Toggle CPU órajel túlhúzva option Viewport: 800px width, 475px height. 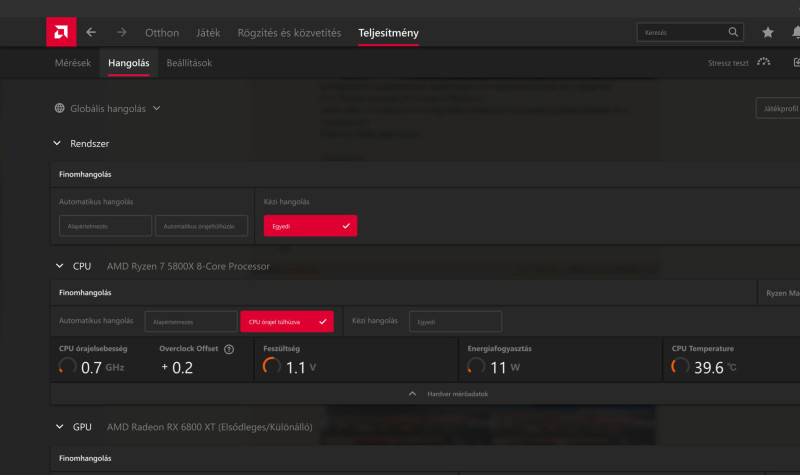[x=287, y=322]
